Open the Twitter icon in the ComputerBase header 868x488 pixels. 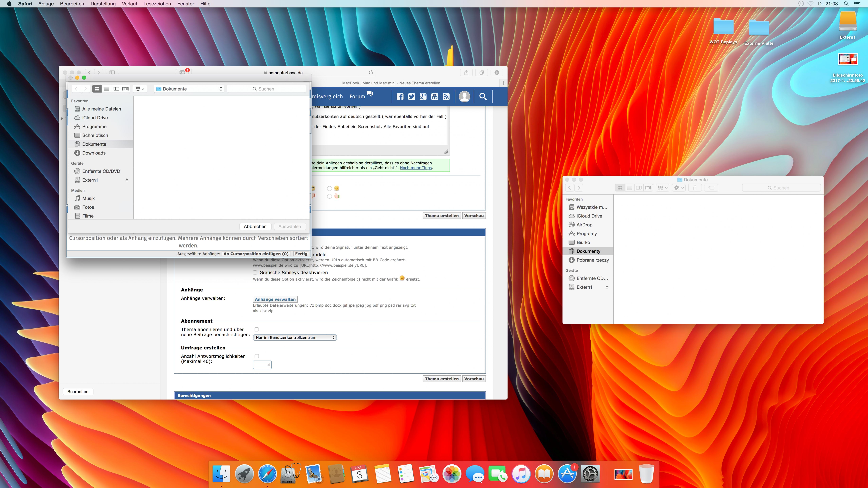tap(411, 97)
